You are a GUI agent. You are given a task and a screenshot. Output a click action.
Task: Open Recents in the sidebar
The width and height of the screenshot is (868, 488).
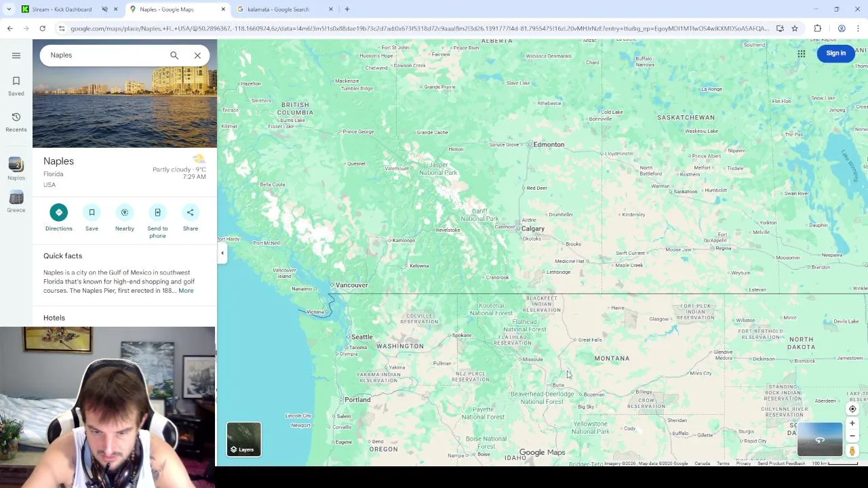point(16,122)
